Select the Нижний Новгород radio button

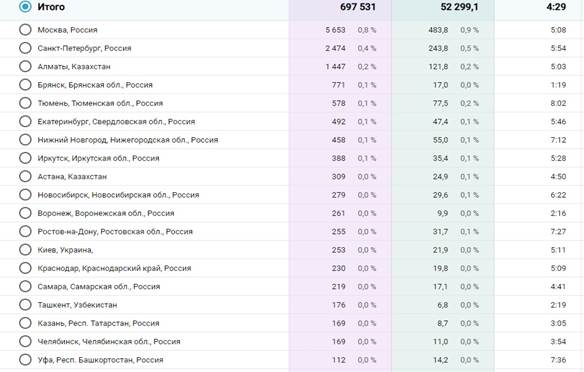[x=25, y=140]
